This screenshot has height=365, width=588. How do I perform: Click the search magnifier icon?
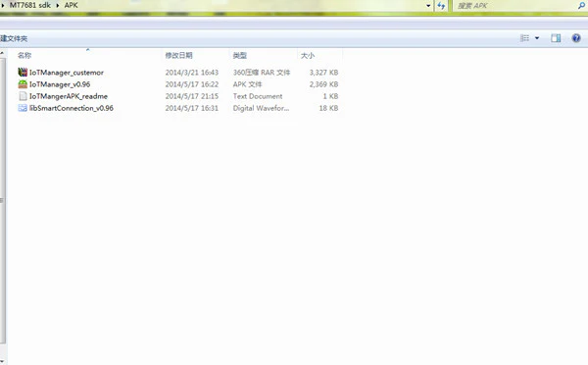tap(581, 6)
